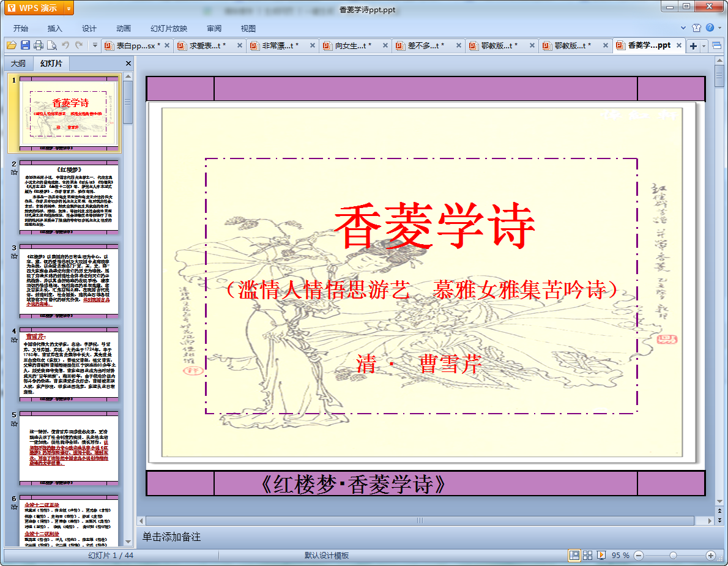Close the 香菱学...ppt document tab
Viewport: 728px width, 566px height.
click(679, 45)
